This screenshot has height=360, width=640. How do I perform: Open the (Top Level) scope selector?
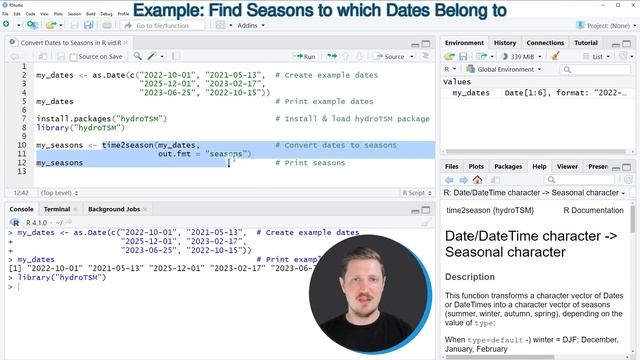[x=59, y=193]
